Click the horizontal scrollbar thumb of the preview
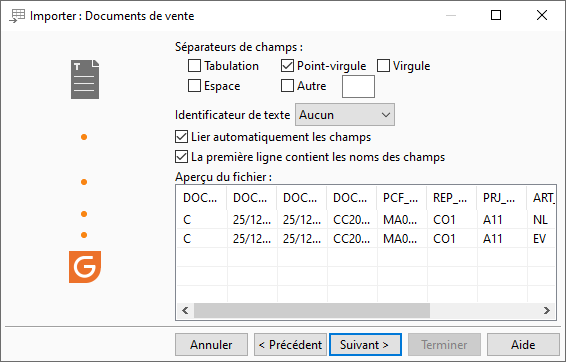The width and height of the screenshot is (566, 362). pos(312,310)
